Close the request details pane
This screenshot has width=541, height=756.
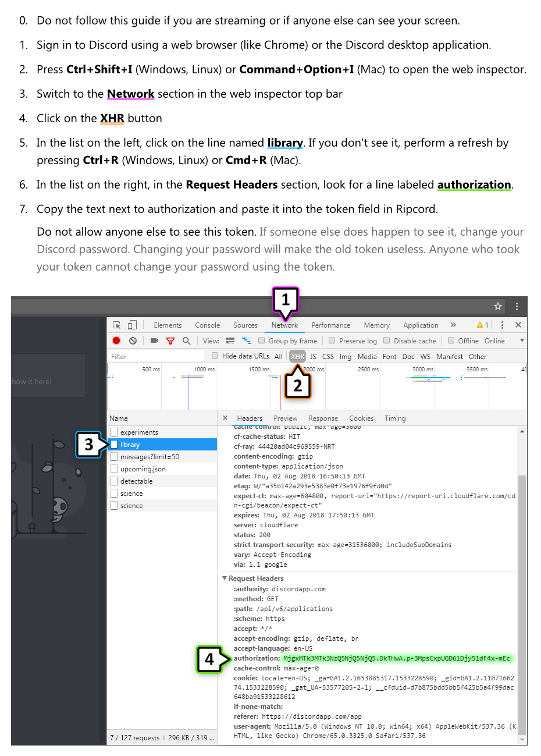pos(225,418)
